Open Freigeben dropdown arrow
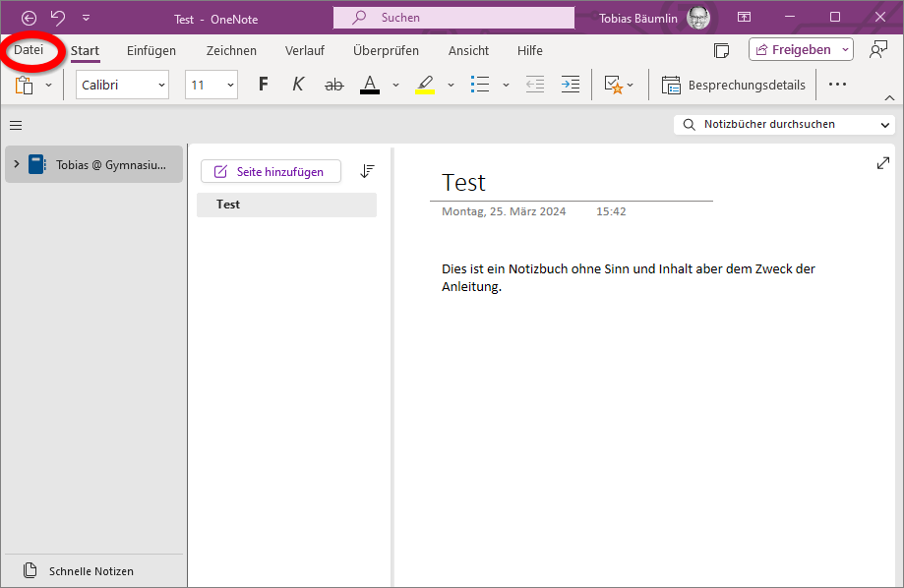 [x=845, y=49]
